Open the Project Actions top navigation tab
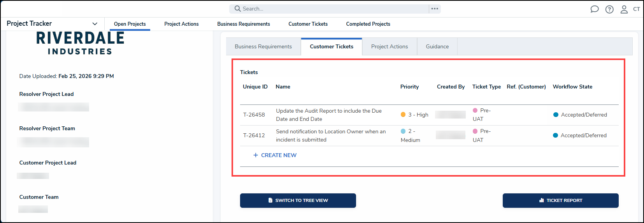 click(181, 24)
